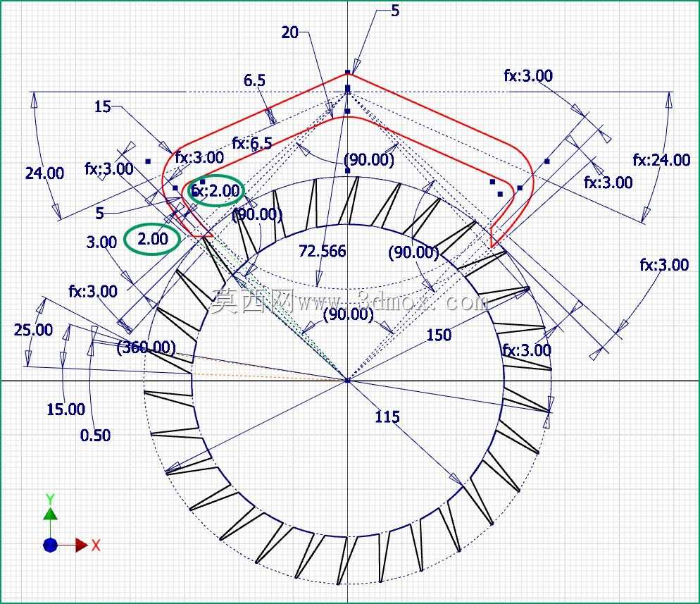The image size is (700, 604).
Task: Select the 72.566 dimension value
Action: point(322,251)
